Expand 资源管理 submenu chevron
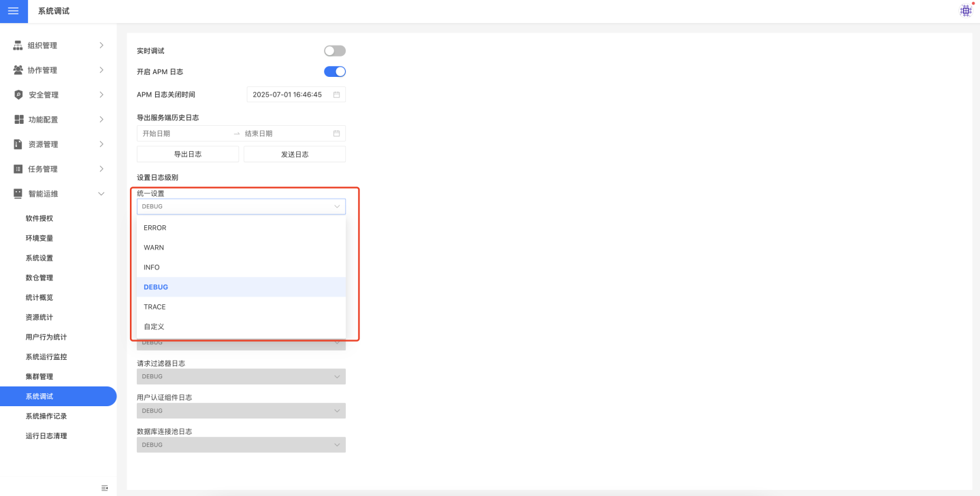This screenshot has width=980, height=496. [101, 144]
